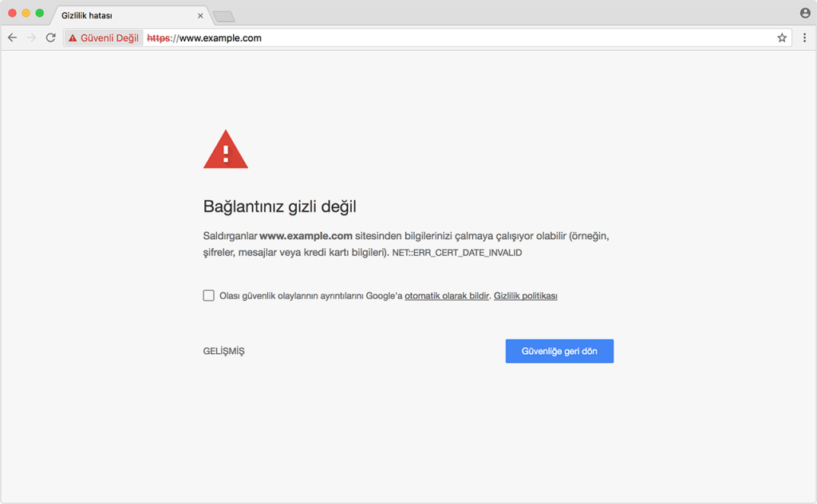The height and width of the screenshot is (504, 817).
Task: Click the back navigation arrow
Action: tap(12, 37)
